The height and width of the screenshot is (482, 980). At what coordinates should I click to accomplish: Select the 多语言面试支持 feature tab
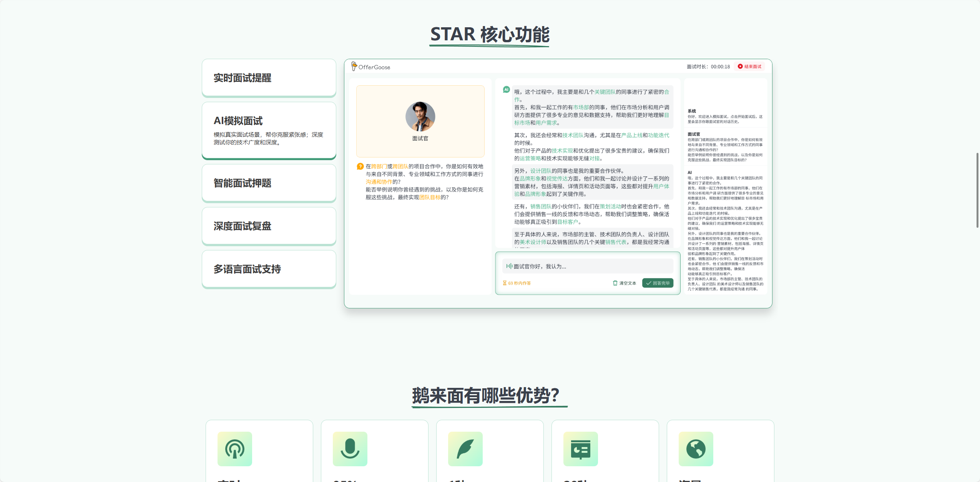coord(269,269)
